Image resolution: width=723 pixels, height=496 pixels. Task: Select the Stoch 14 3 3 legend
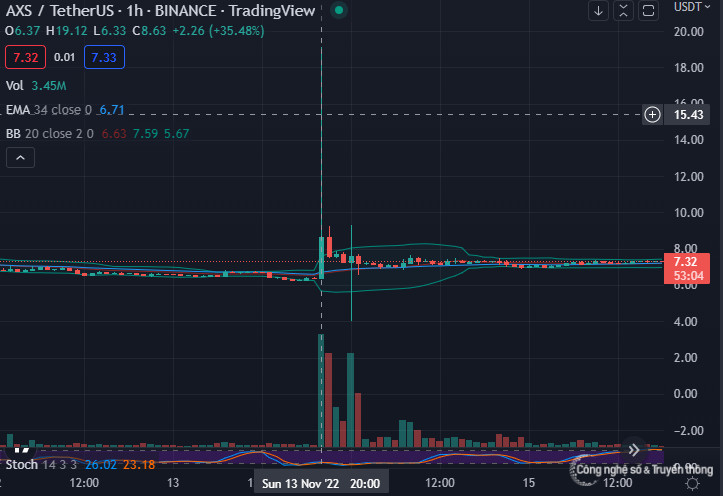(x=40, y=465)
